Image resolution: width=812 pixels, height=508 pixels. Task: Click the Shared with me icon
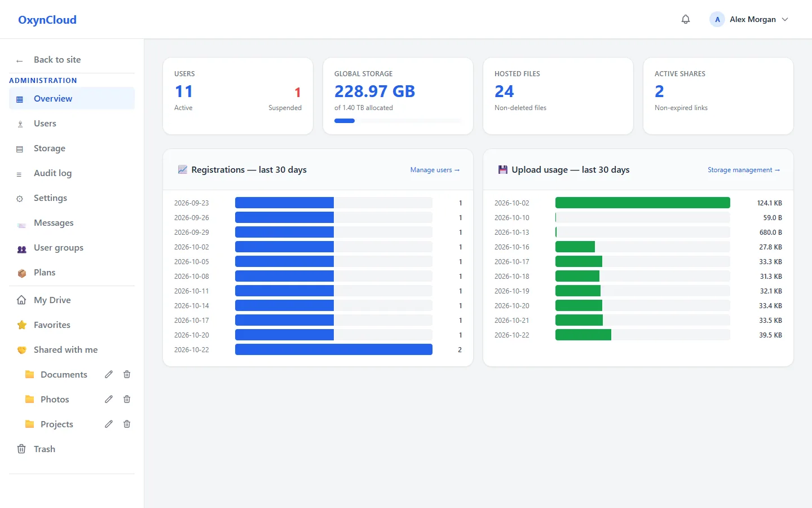click(21, 350)
